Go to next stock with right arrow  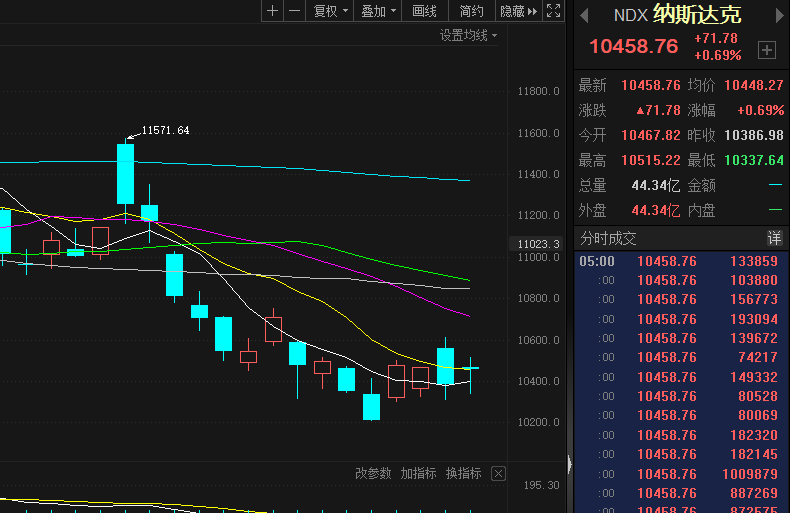[778, 14]
